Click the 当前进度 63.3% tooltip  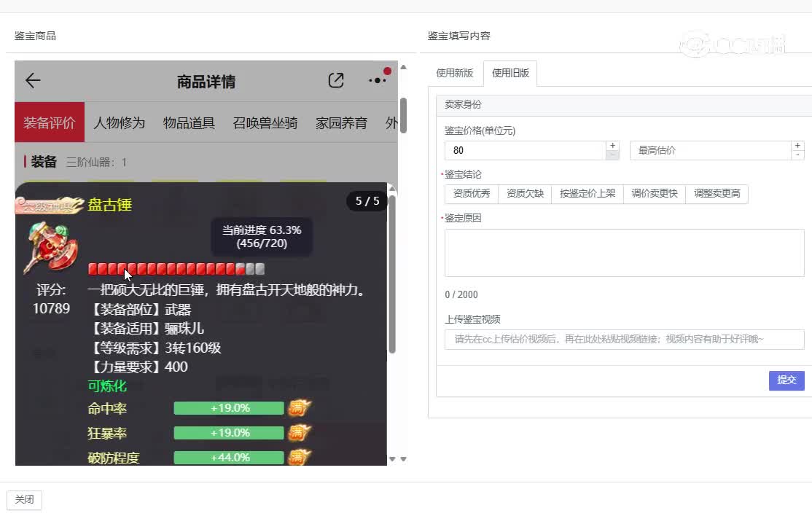(262, 237)
